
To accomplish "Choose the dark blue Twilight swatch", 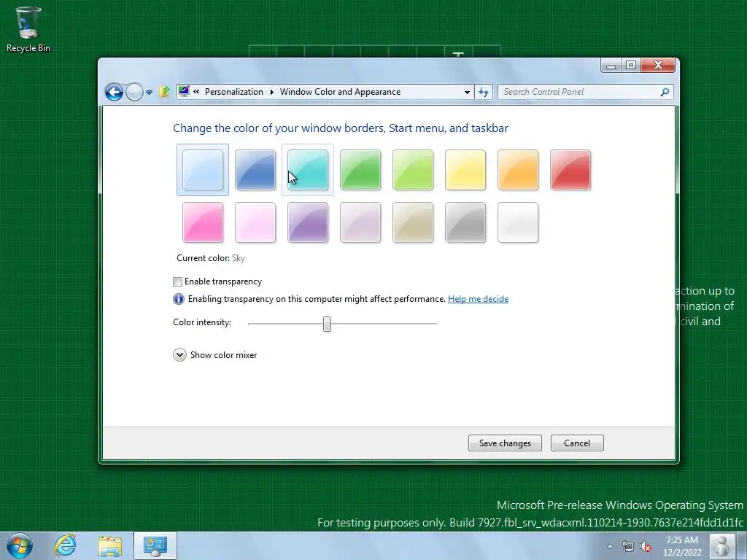I will click(255, 170).
